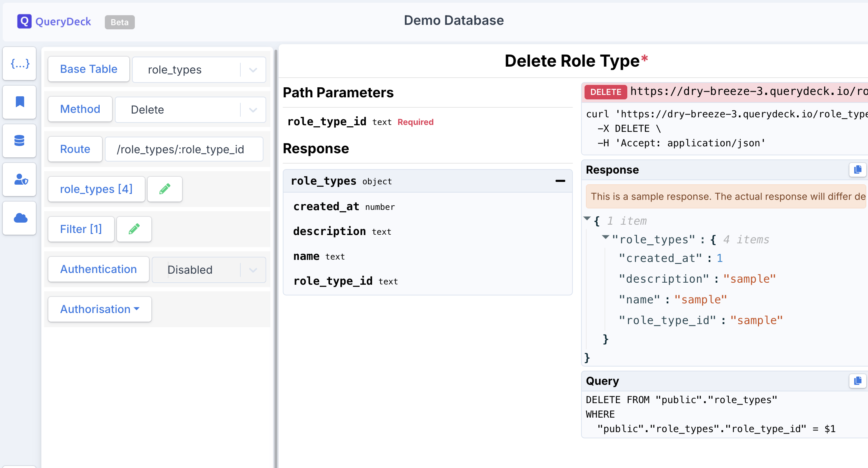Click the Filter [1] button
The height and width of the screenshot is (468, 868).
coord(81,229)
